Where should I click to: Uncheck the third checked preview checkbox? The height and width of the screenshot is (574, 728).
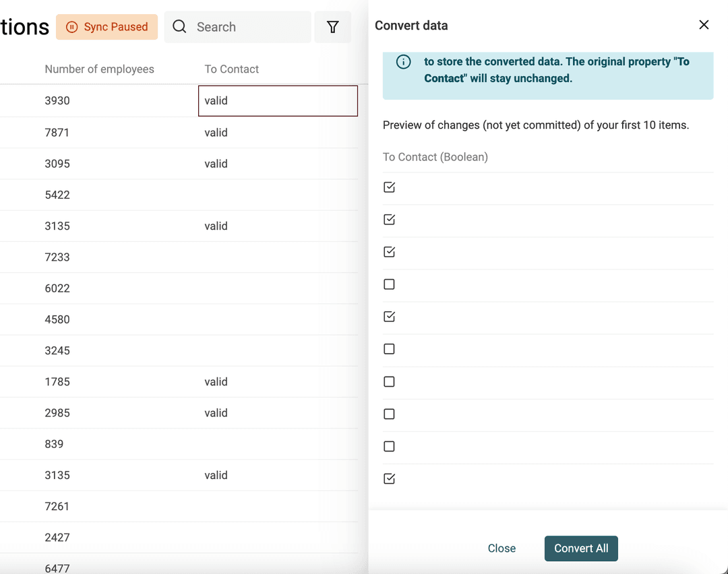(389, 251)
